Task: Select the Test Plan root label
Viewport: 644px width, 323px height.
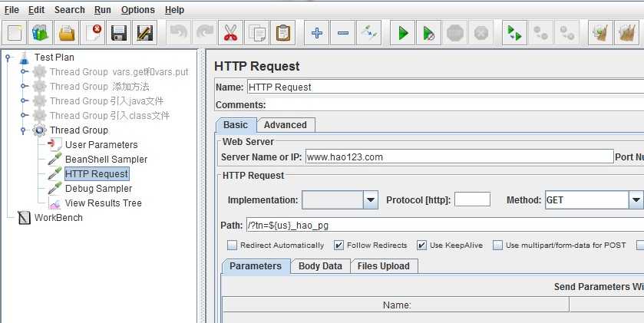Action: 54,58
